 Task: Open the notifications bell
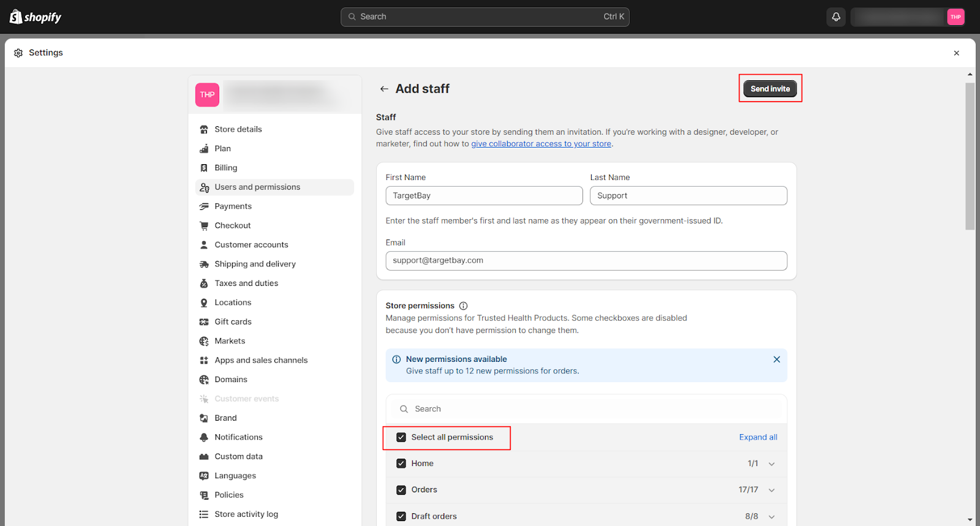pos(836,17)
